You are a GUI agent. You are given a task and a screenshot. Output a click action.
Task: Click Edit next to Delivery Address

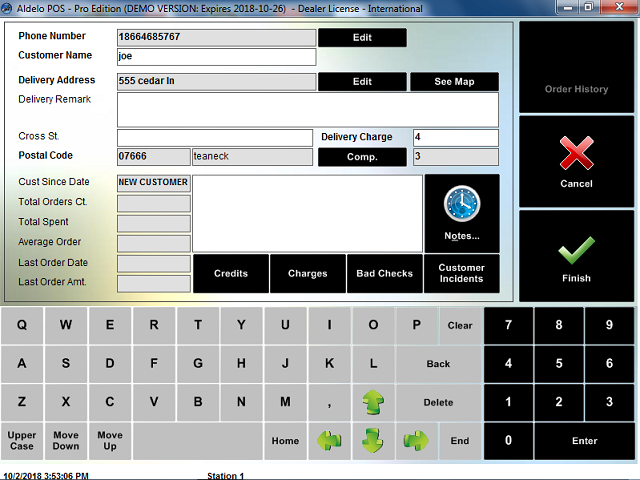[362, 82]
